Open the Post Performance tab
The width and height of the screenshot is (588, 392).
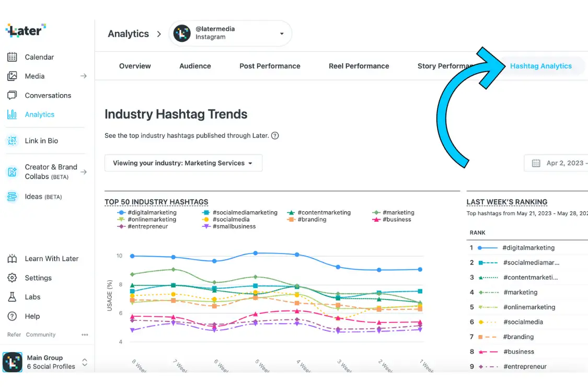coord(270,66)
